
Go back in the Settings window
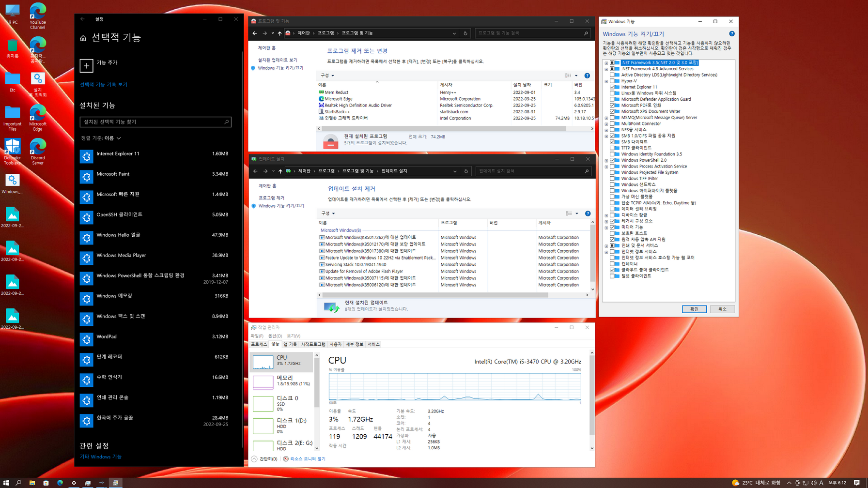pos(82,19)
